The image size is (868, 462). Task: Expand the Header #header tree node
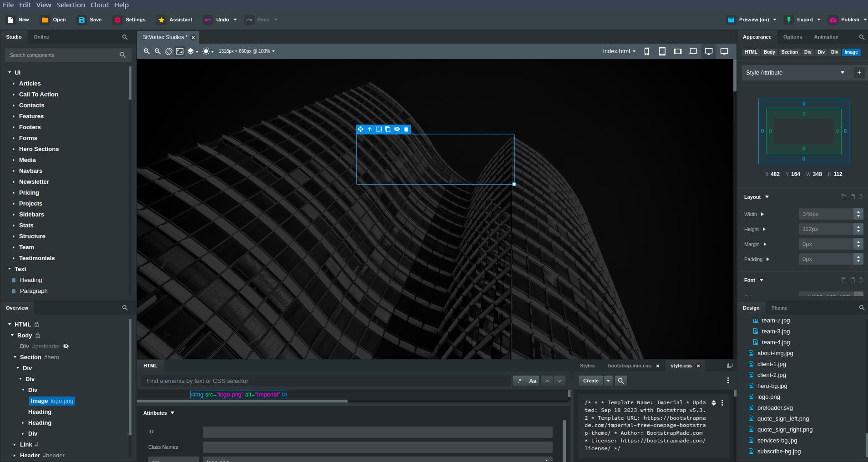(x=15, y=455)
